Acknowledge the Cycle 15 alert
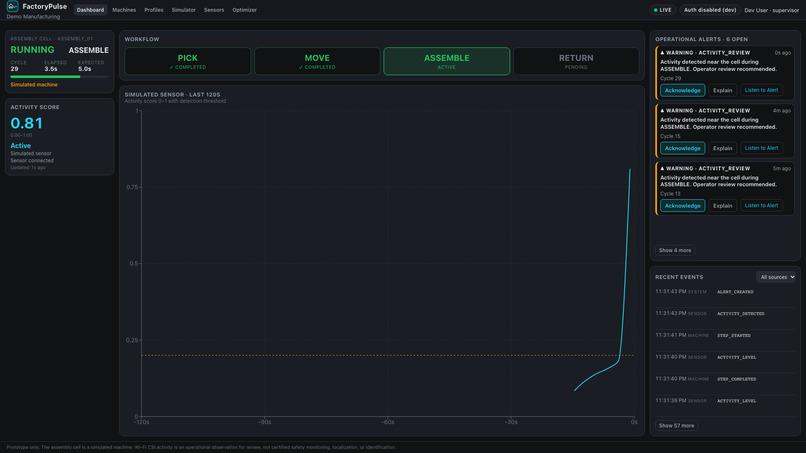Image resolution: width=806 pixels, height=453 pixels. (683, 148)
